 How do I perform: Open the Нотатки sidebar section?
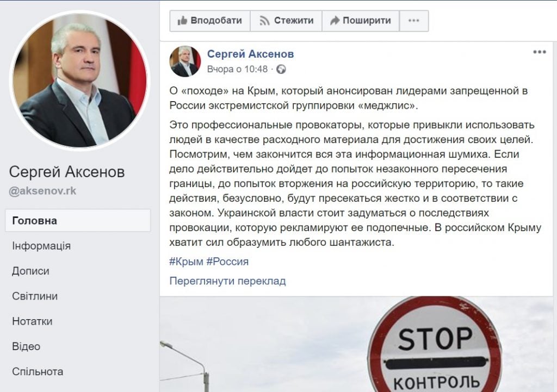point(32,321)
